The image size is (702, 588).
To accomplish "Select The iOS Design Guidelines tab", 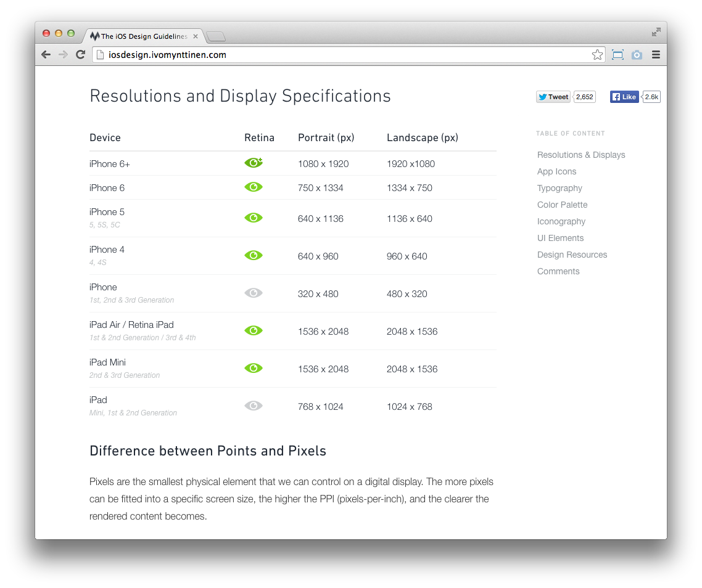I will (x=143, y=36).
